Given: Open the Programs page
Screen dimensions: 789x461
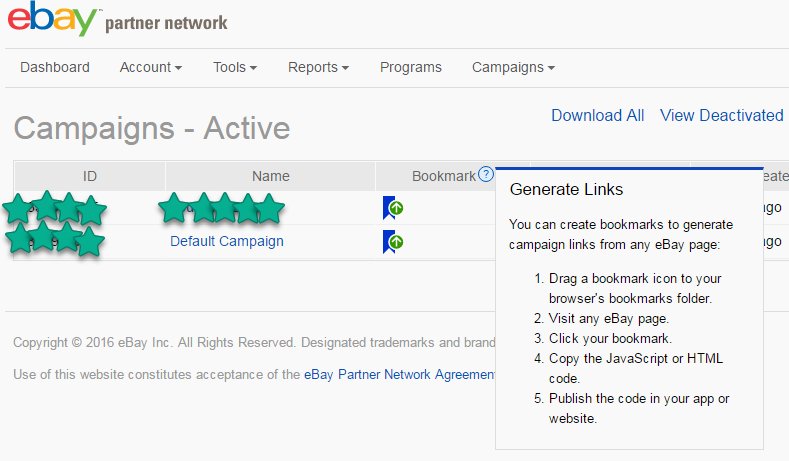Looking at the screenshot, I should tap(411, 67).
